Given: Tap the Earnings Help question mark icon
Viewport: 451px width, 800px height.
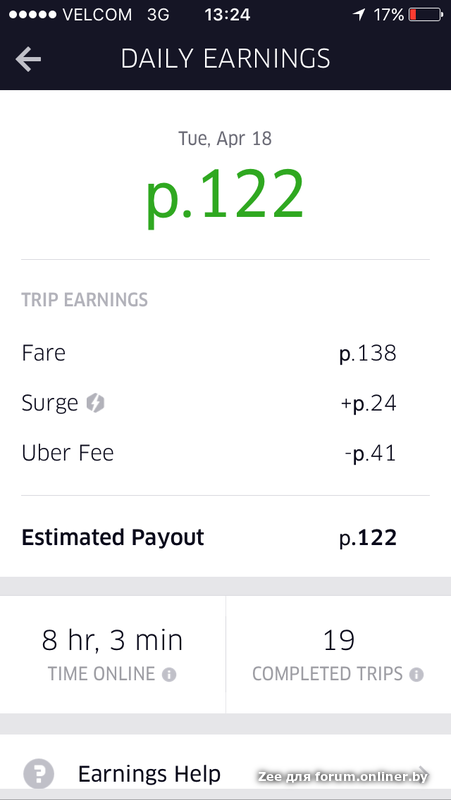Looking at the screenshot, I should (x=39, y=774).
